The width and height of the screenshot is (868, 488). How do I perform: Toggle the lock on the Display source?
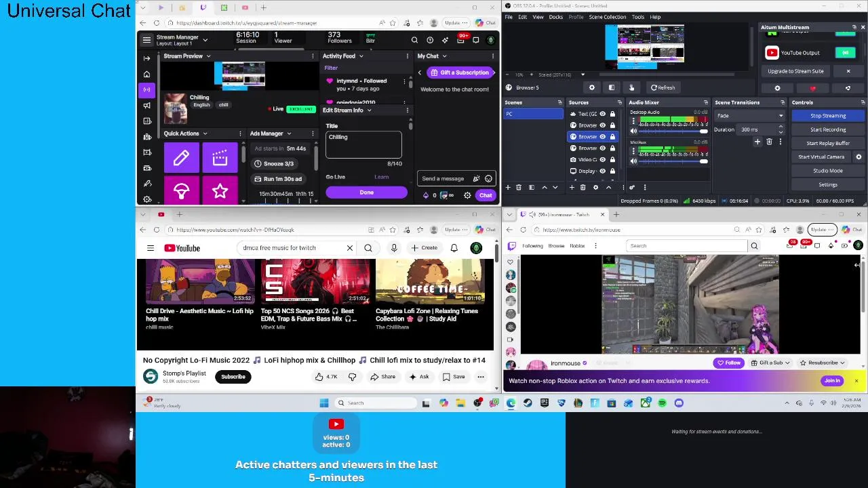click(612, 171)
